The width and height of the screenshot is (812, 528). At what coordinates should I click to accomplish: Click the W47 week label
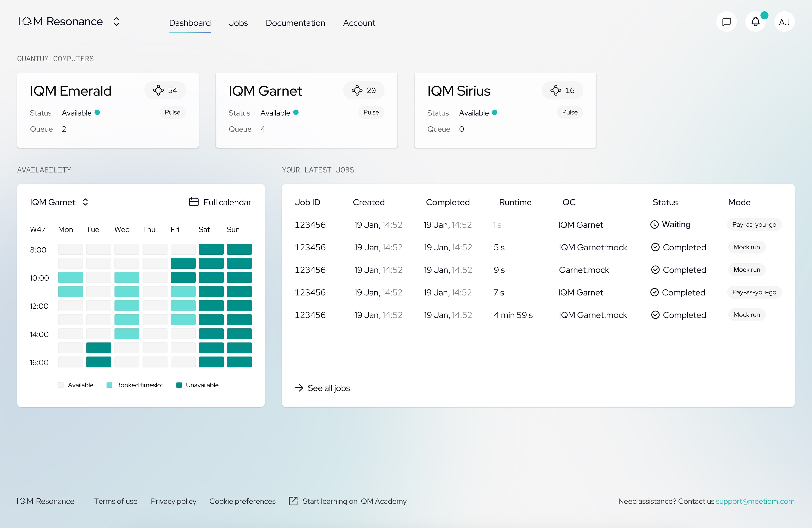(38, 229)
